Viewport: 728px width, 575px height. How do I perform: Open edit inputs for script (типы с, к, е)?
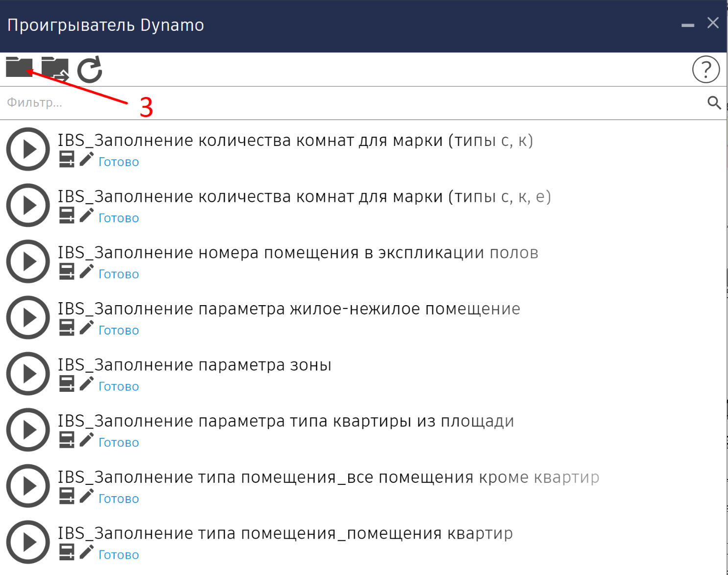(67, 215)
